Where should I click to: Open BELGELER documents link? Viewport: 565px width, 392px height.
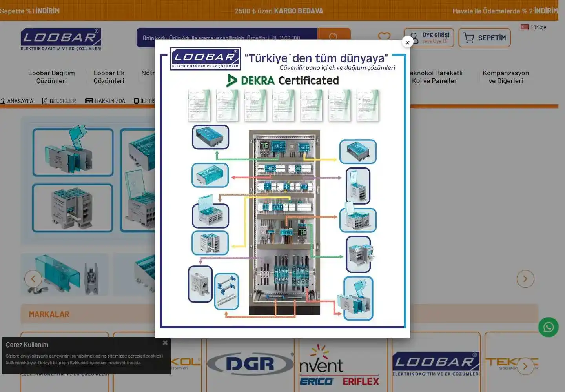[x=59, y=101]
